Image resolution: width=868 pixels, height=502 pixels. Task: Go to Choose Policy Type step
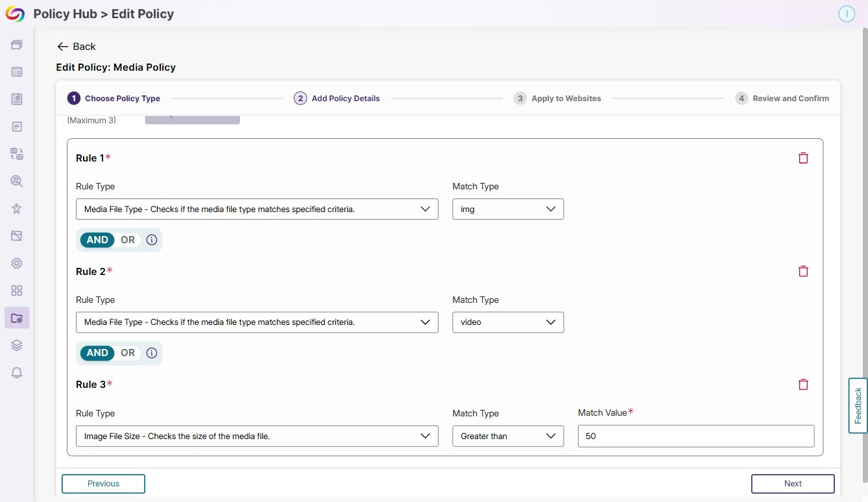[x=114, y=99]
